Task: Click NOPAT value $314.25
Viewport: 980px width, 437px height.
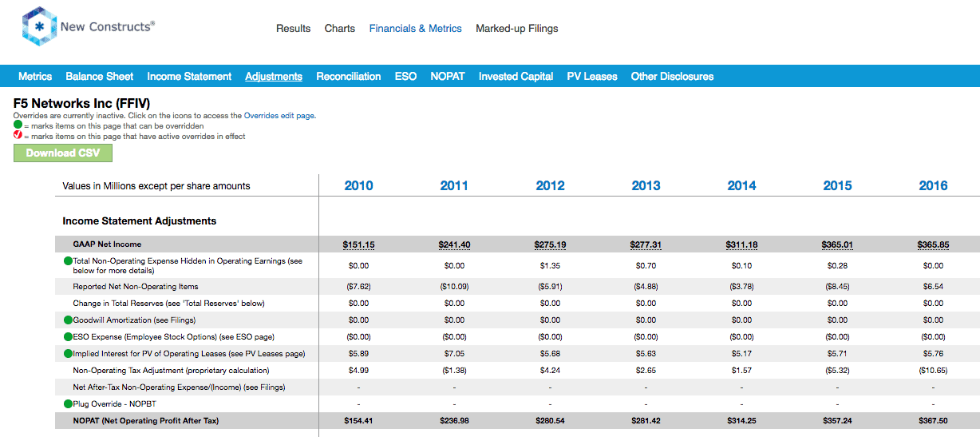Action: click(742, 421)
